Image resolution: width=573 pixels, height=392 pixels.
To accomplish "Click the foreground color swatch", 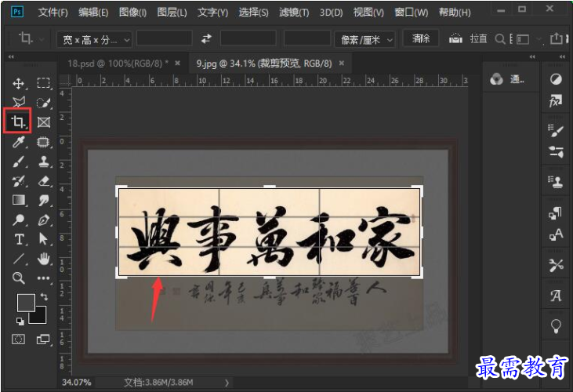I will pos(26,303).
